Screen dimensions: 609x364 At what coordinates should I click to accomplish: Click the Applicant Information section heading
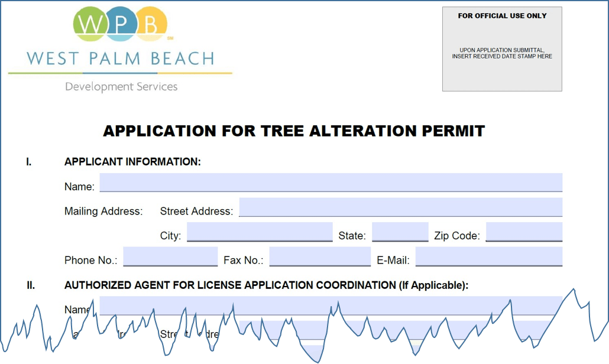point(132,162)
